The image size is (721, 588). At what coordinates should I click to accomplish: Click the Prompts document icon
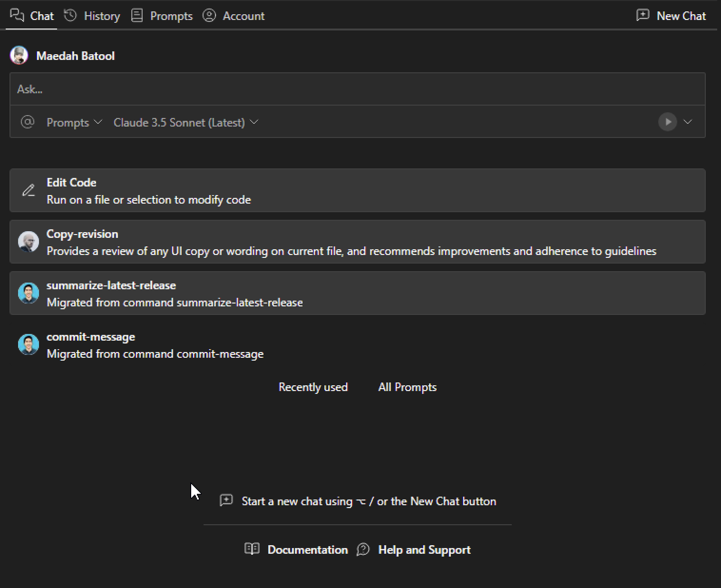(137, 16)
